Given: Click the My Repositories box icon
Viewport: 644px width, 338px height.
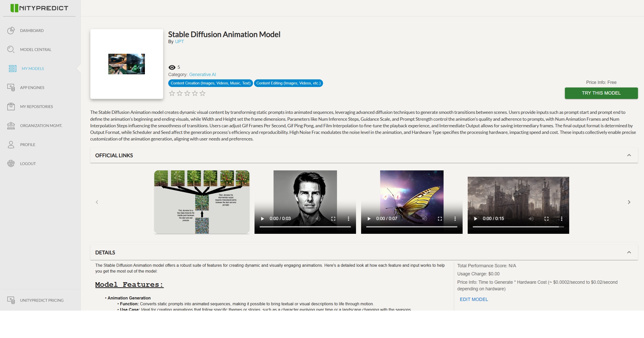Looking at the screenshot, I should [11, 106].
